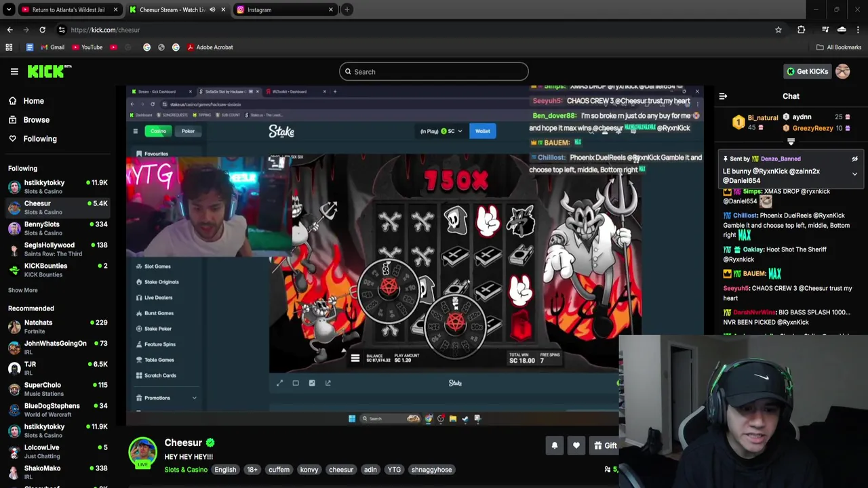Go to Home in the sidebar
This screenshot has height=488, width=868.
(x=33, y=101)
